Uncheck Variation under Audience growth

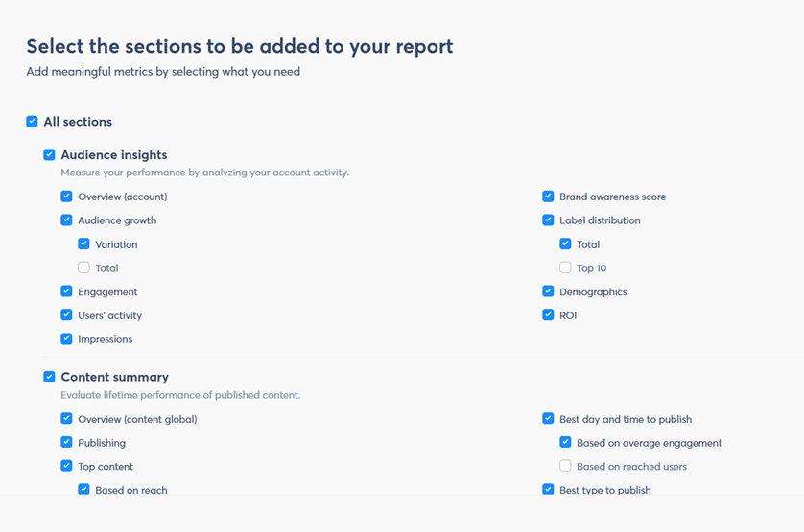[x=83, y=244]
